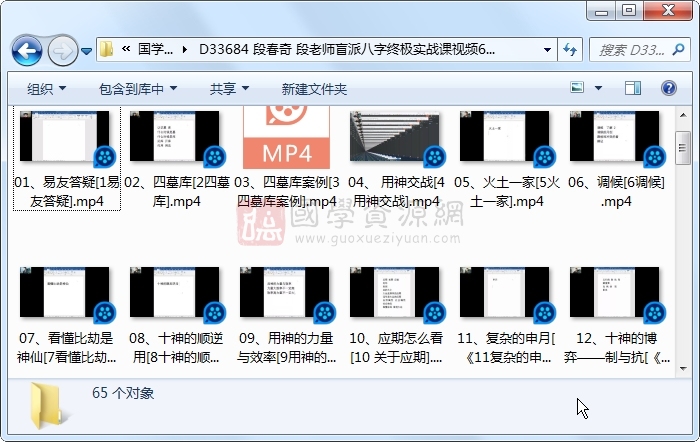Expand the arrow after 国学... breadcrumb
Image resolution: width=700 pixels, height=442 pixels.
coord(185,49)
